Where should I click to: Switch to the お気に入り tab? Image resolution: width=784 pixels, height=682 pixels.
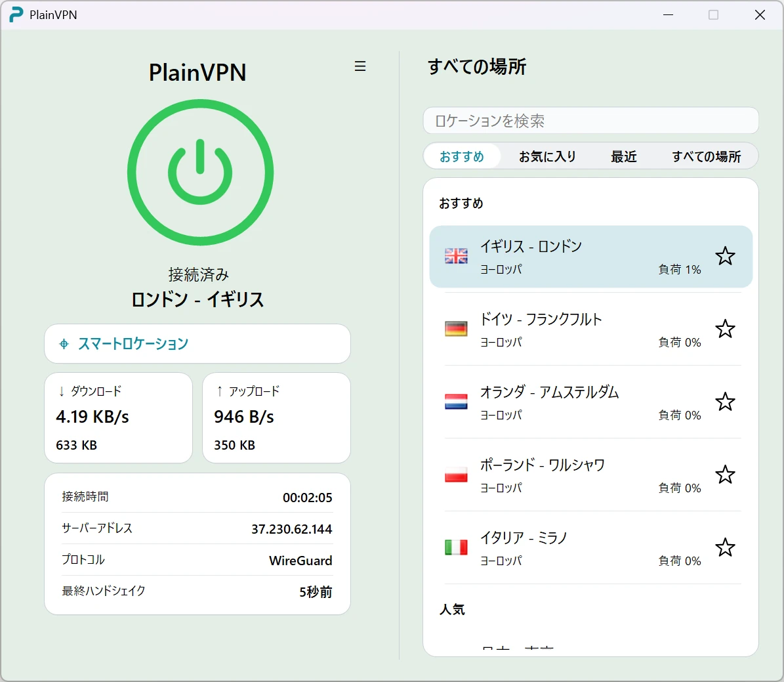(x=548, y=157)
